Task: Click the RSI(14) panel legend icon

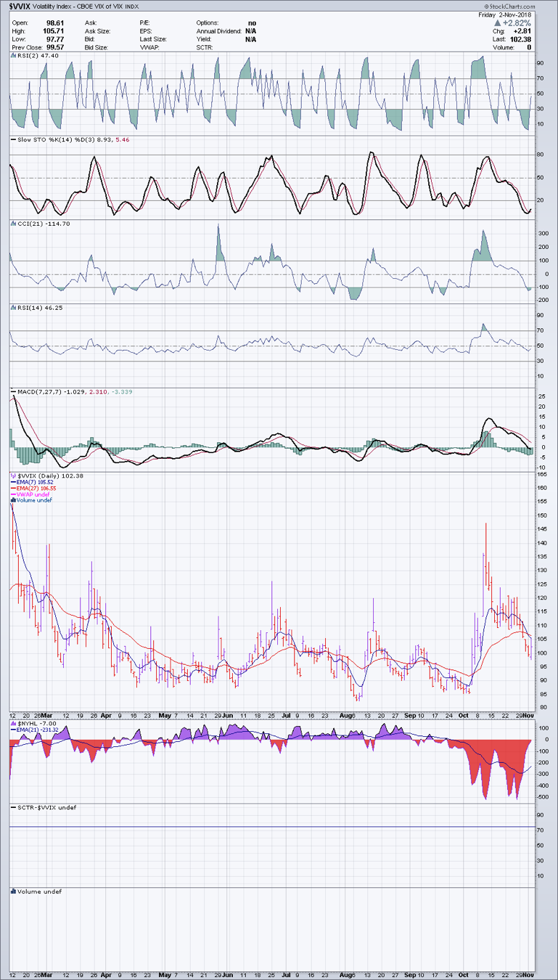Action: [x=14, y=308]
